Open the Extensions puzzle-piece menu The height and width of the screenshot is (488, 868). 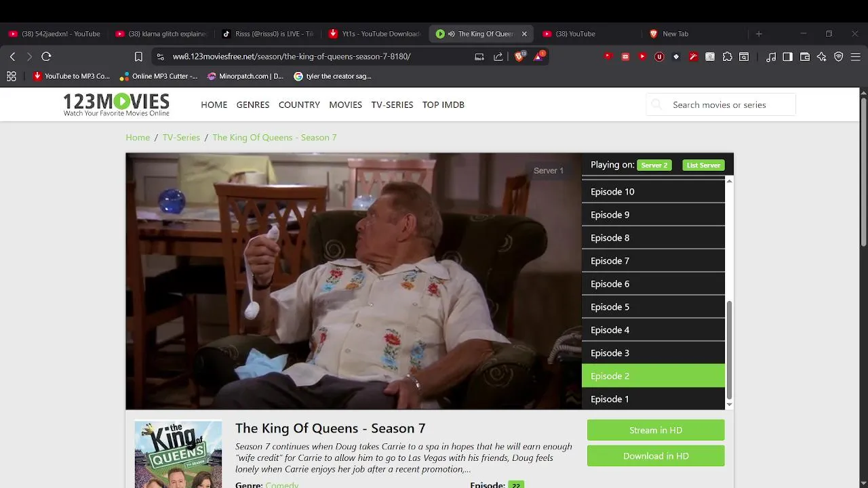click(727, 57)
